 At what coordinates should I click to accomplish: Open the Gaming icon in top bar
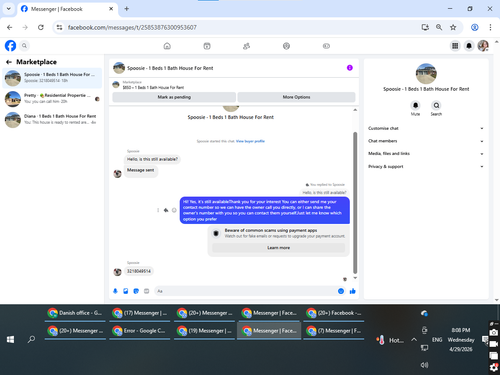[x=326, y=46]
